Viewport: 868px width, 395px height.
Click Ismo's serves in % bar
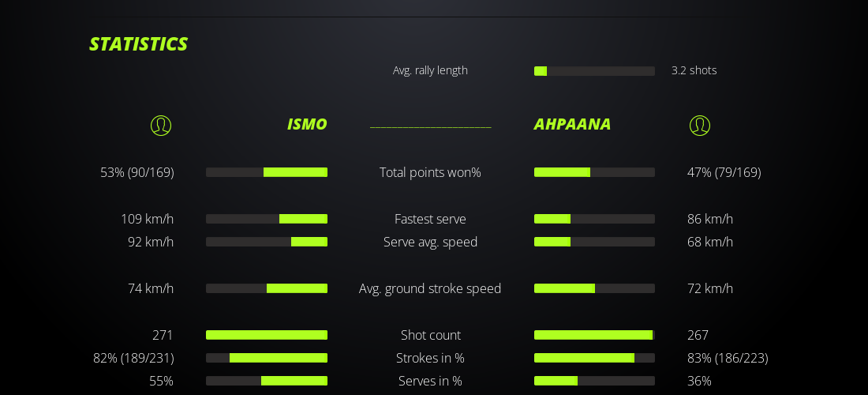(267, 381)
